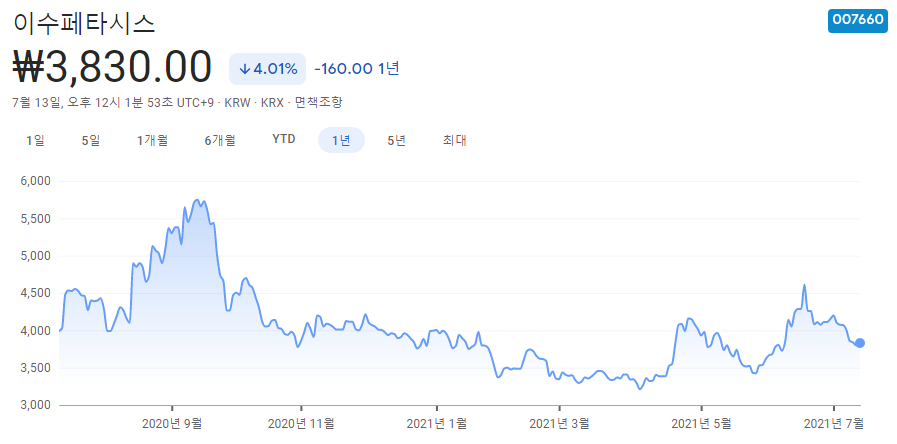Click the 2020년 9월 axis label
The image size is (897, 444).
[172, 424]
